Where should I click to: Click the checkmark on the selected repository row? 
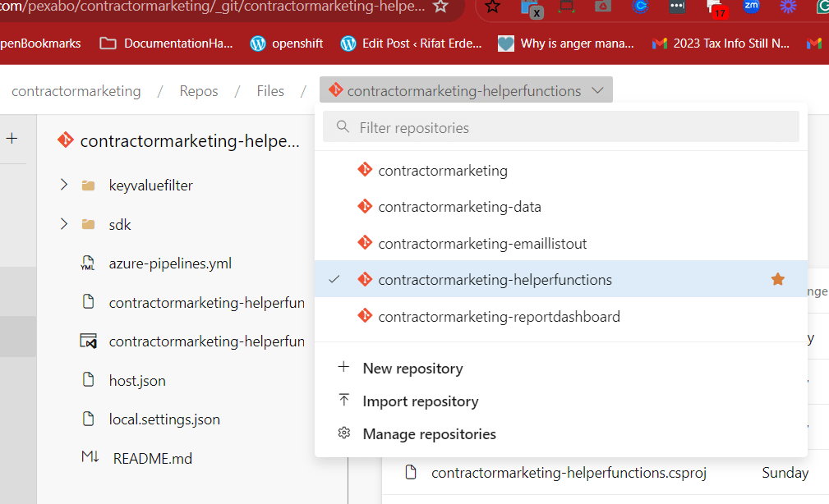coord(334,279)
